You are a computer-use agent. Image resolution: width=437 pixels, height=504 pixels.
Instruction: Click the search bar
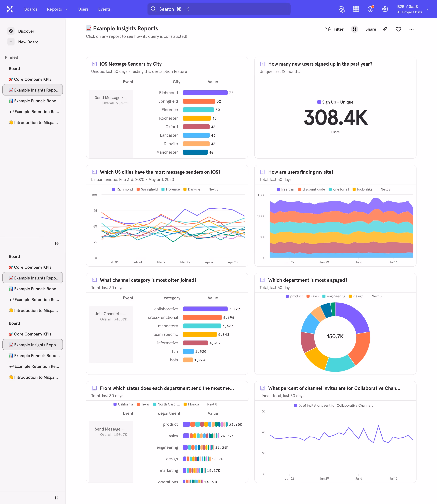[218, 9]
